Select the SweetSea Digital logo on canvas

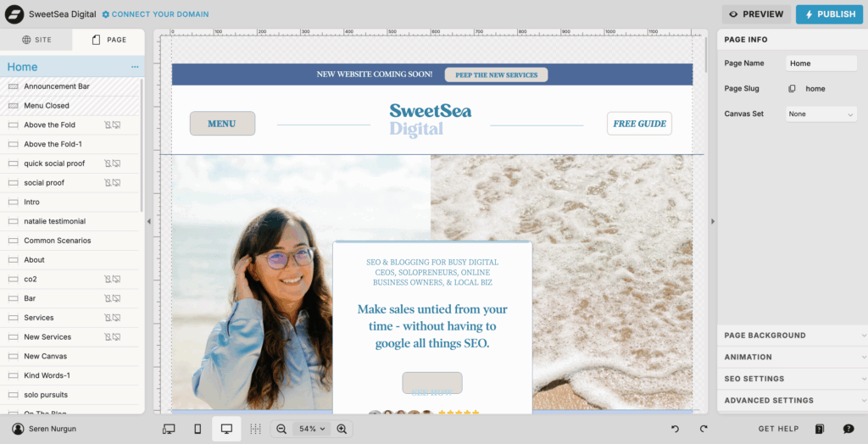[x=430, y=120]
